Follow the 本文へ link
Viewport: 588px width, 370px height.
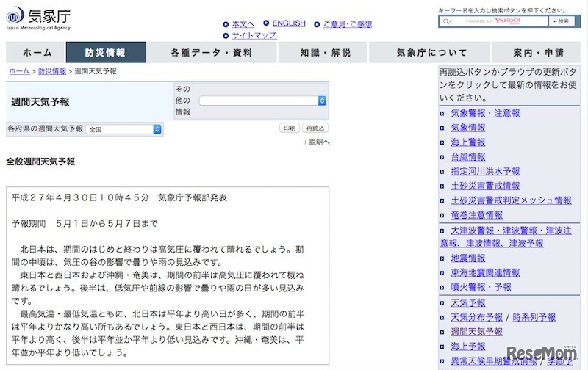243,24
